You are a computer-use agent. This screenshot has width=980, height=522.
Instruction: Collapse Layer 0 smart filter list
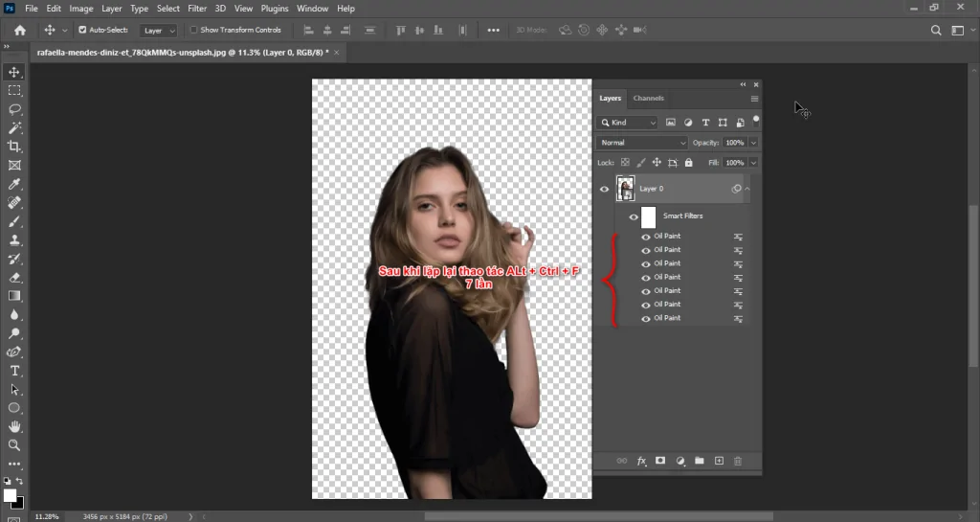[x=746, y=189]
